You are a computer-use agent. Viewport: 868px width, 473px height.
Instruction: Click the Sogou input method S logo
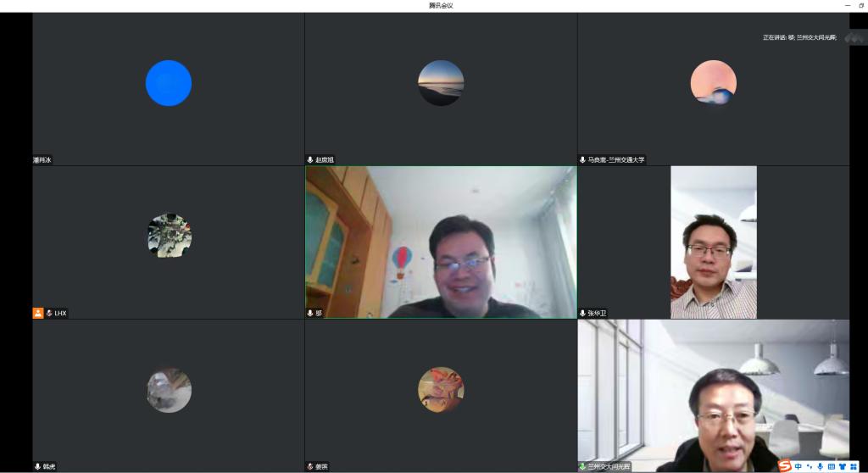784,466
